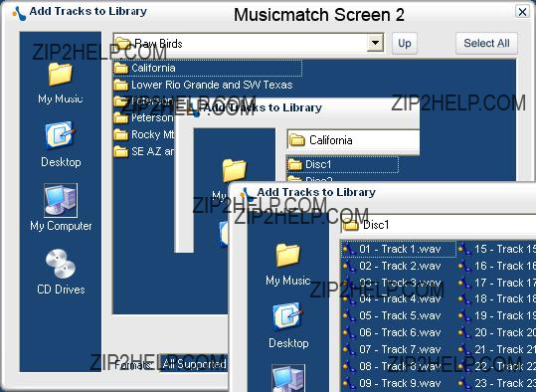Select the Disc1 folder in California list
Screen dimensions: 536x392
coord(342,164)
